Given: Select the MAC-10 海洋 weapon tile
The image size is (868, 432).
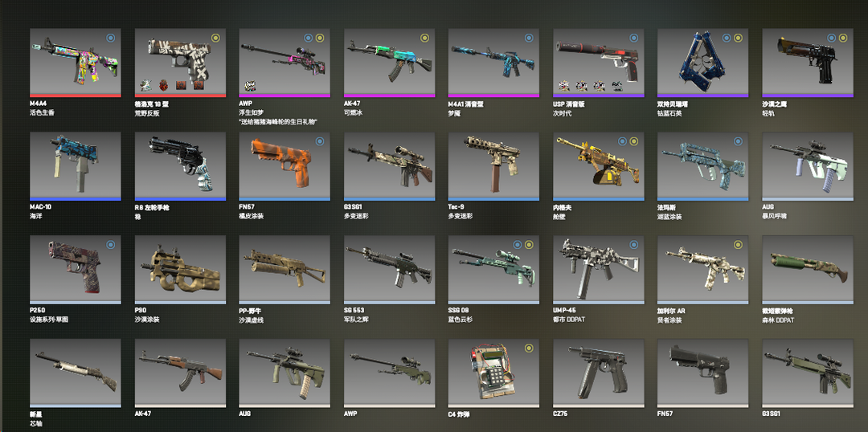Looking at the screenshot, I should point(76,166).
